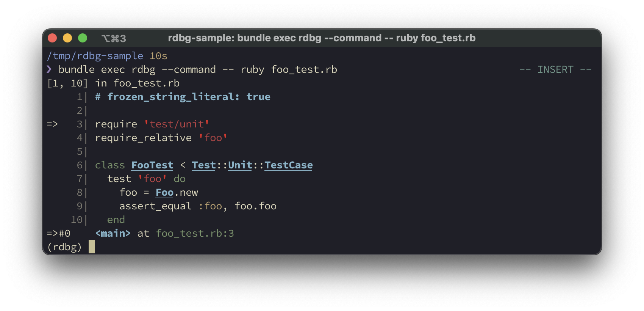The image size is (644, 311).
Task: Click the window title text rdbg-sample
Action: coord(321,38)
